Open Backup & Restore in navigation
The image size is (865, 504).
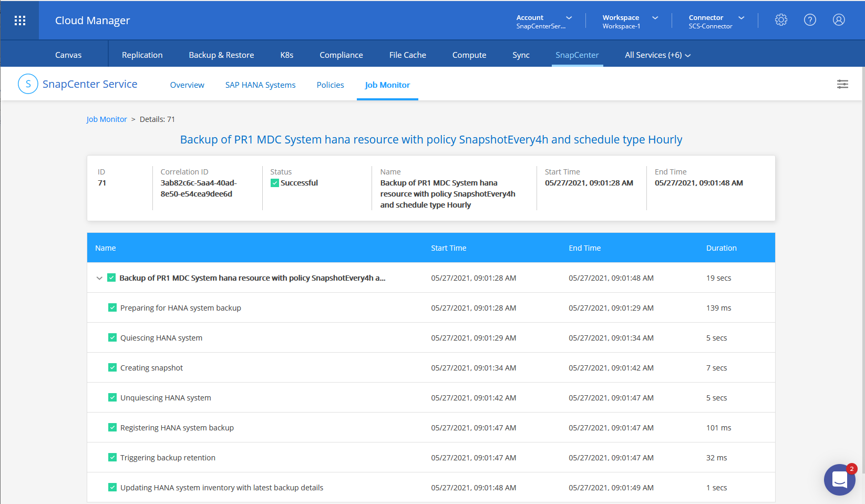click(x=221, y=55)
